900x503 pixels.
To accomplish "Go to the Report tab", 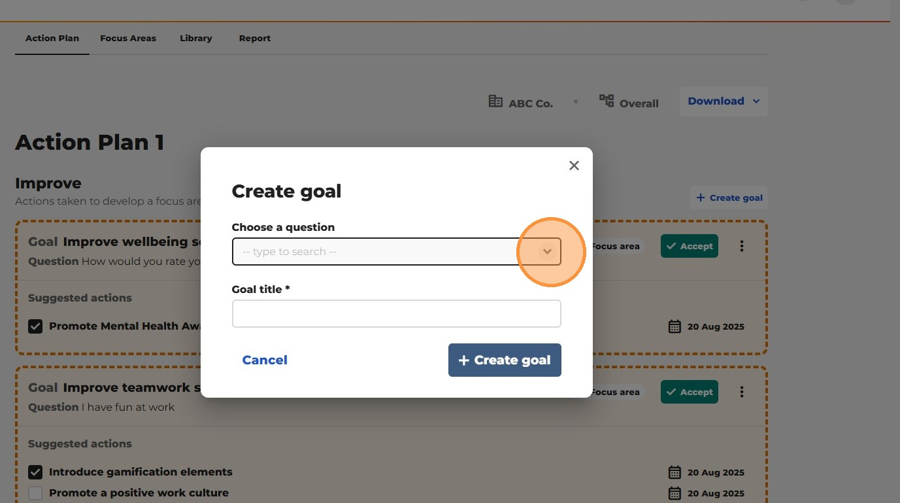I will [254, 38].
